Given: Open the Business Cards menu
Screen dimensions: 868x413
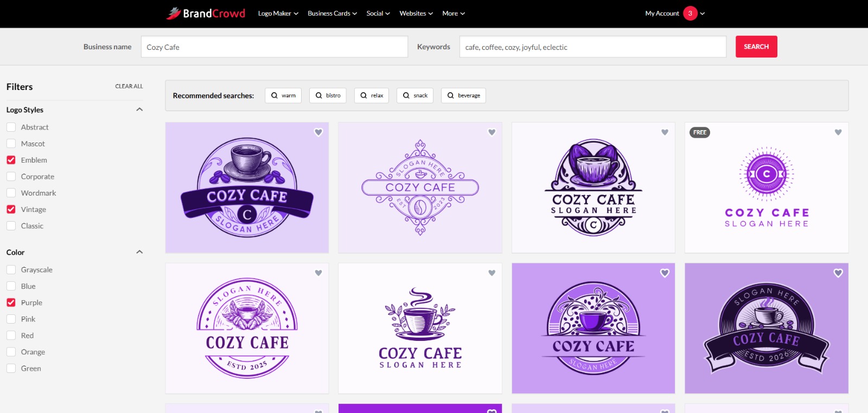Looking at the screenshot, I should point(332,14).
